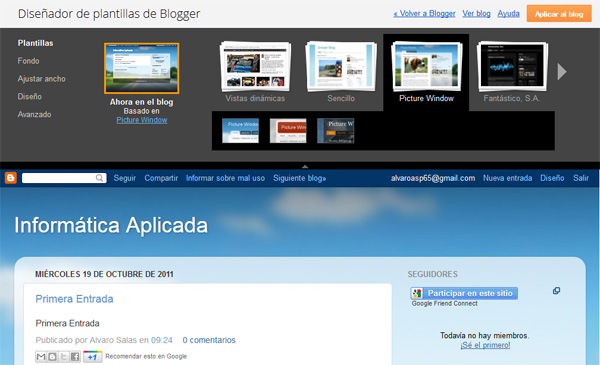
Task: Click Aplicar al blog button
Action: 559,14
